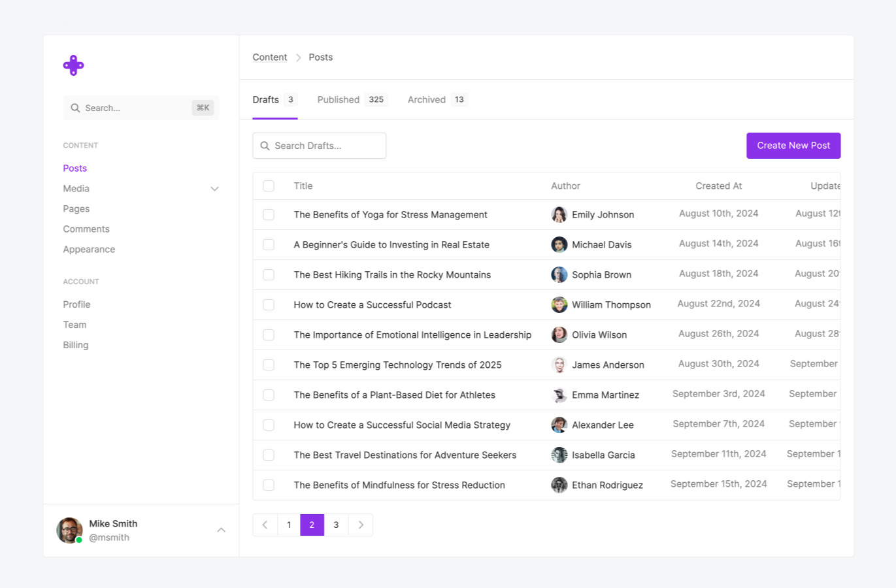896x588 pixels.
Task: Click the search icon in the Drafts search bar
Action: click(264, 145)
